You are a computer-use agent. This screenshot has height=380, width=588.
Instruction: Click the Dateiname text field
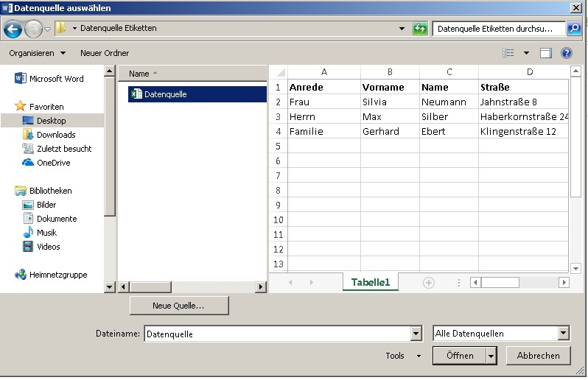[x=276, y=334]
